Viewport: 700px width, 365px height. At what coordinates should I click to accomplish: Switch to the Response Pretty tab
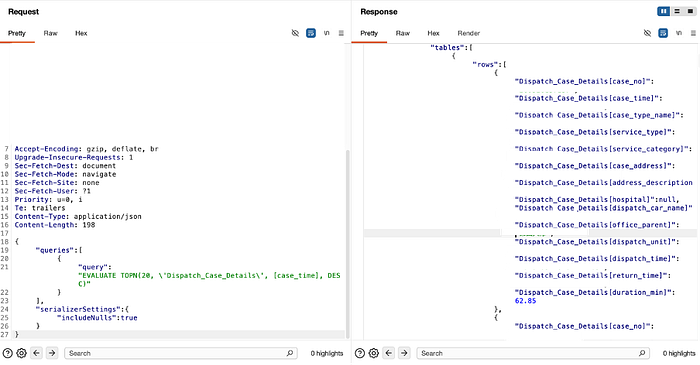(369, 33)
